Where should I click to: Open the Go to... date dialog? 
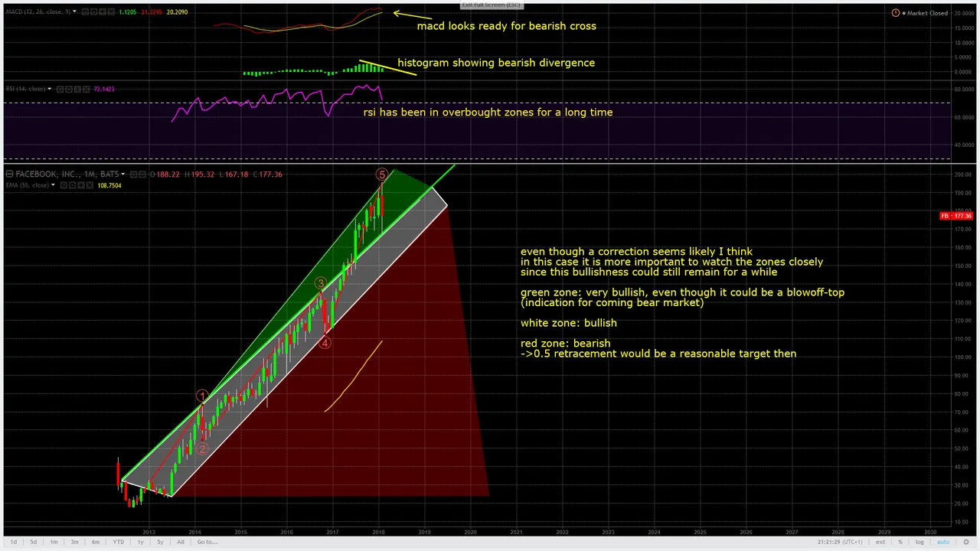point(207,542)
